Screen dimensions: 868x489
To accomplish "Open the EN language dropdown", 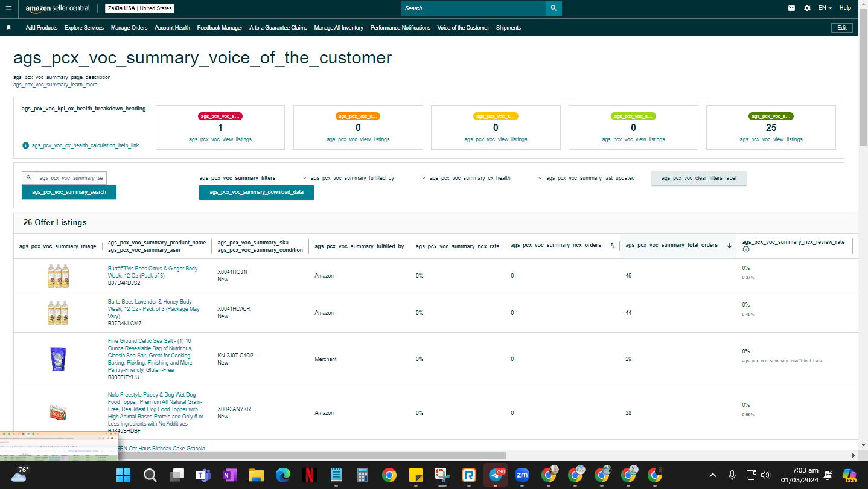I will coord(825,8).
